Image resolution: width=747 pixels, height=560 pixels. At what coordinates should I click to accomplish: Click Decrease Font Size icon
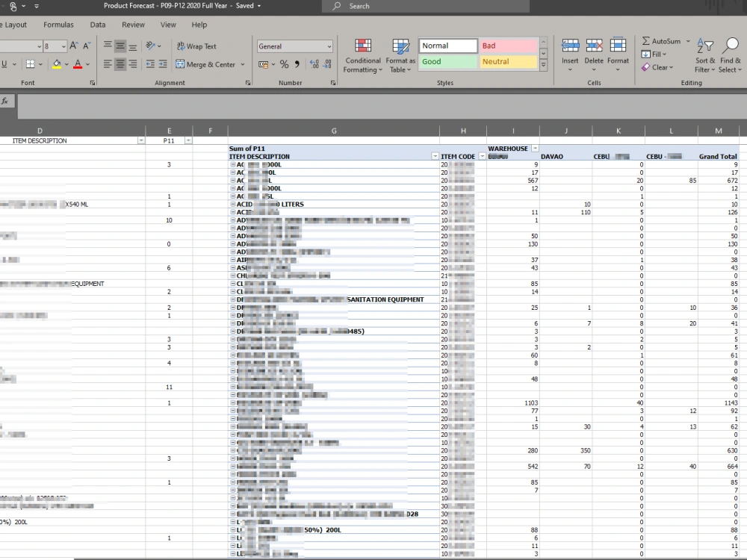tap(87, 46)
